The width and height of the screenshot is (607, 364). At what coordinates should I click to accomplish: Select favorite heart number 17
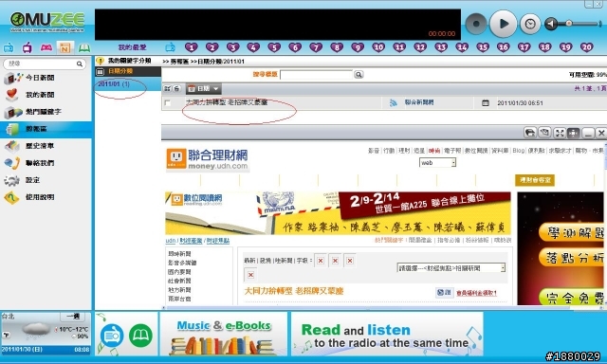pyautogui.click(x=524, y=47)
